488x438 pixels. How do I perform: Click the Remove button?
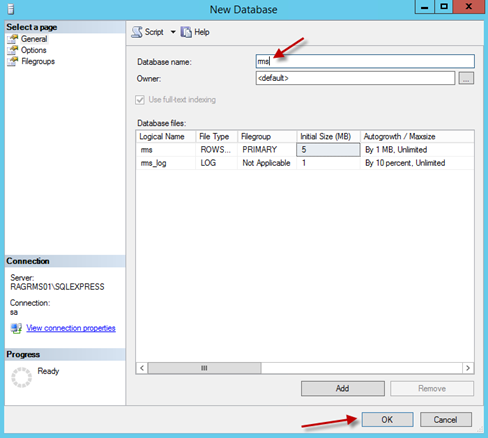point(432,388)
